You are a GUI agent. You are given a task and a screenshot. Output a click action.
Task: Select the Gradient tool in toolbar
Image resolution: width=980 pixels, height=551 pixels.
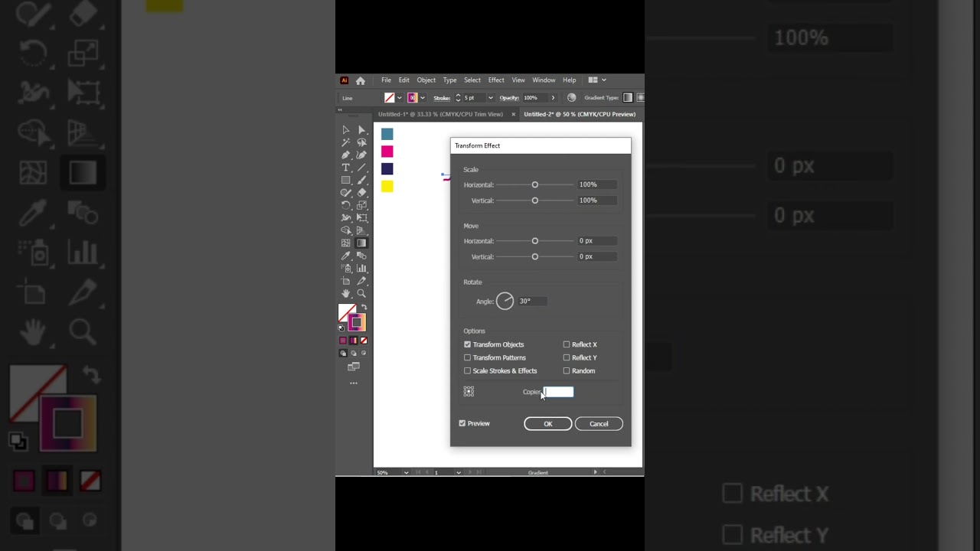click(361, 243)
